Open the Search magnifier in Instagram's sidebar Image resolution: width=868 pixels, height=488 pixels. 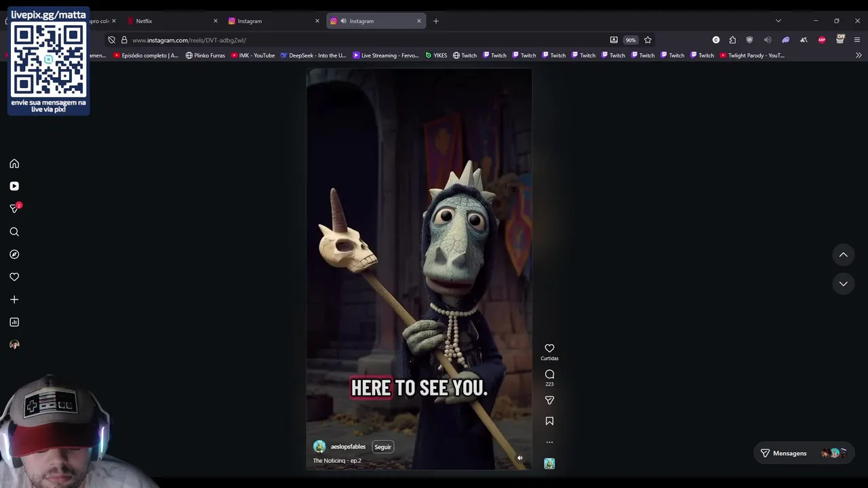(14, 232)
